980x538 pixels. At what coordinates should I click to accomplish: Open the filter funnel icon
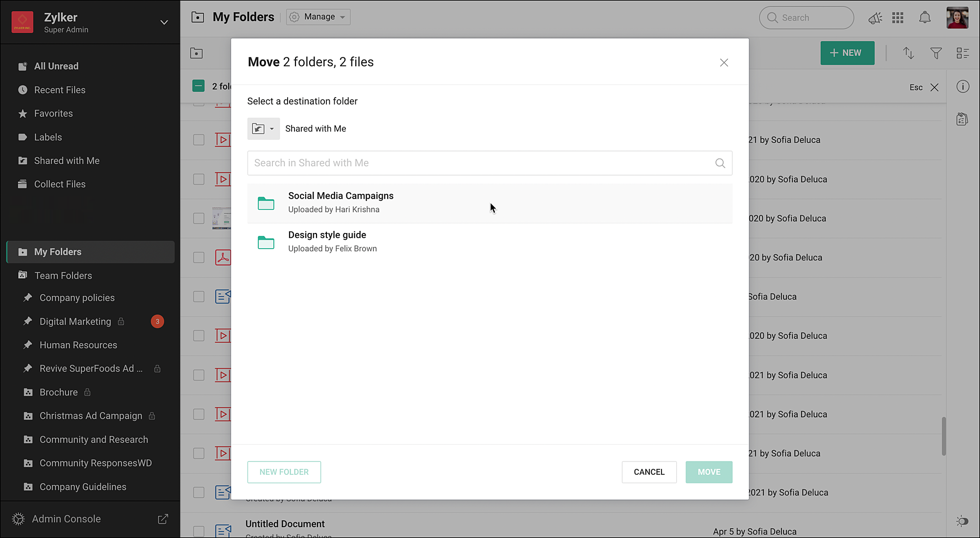coord(936,53)
